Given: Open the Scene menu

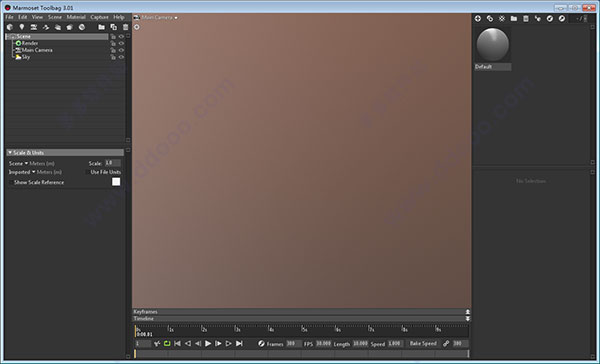Looking at the screenshot, I should click(55, 17).
